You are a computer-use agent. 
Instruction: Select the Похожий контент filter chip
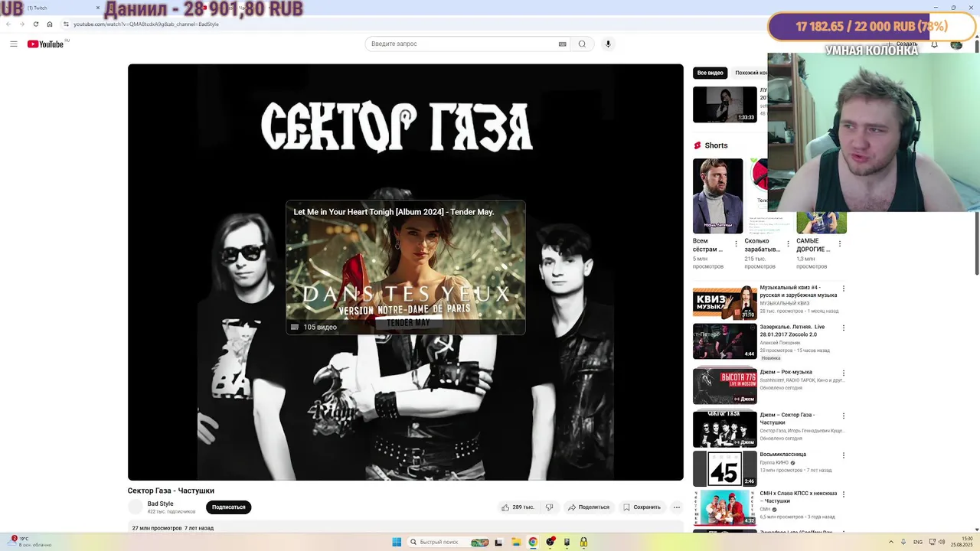click(750, 73)
